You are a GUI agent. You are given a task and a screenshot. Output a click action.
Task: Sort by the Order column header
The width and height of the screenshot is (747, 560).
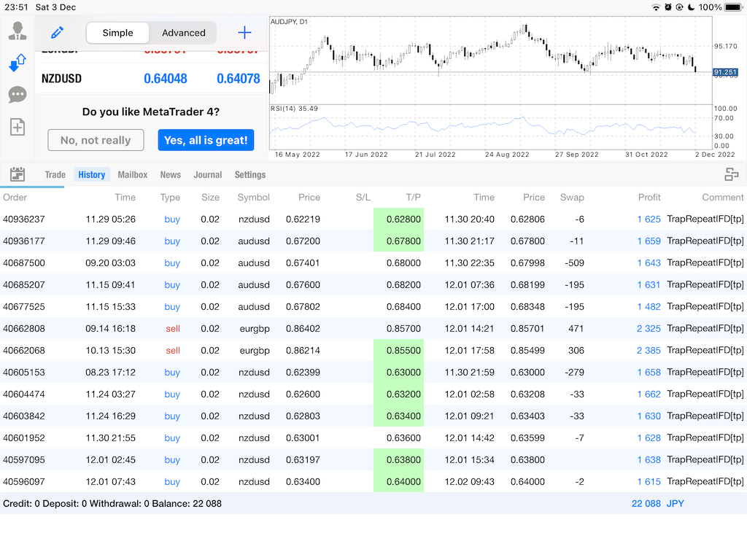[x=15, y=197]
